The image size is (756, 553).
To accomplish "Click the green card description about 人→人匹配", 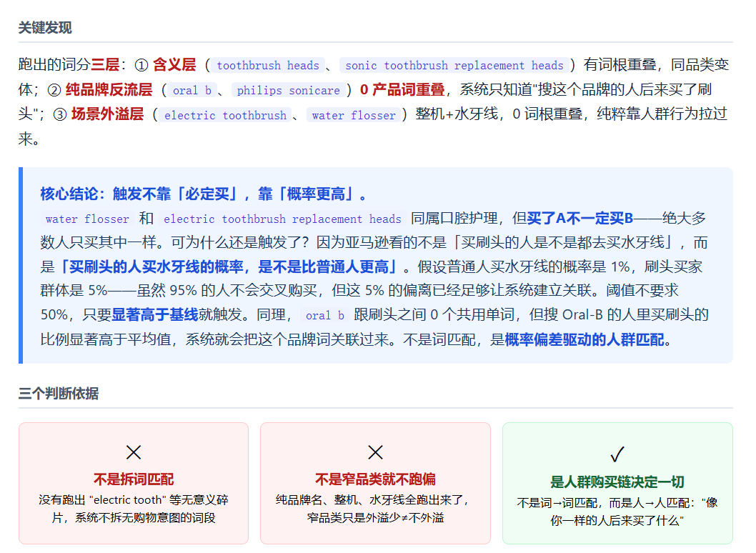I will 617,512.
